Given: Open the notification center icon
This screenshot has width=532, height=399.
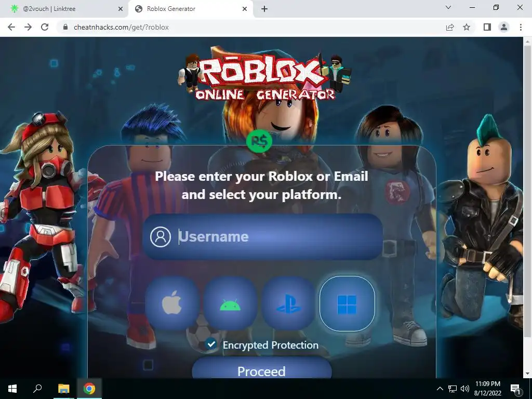Looking at the screenshot, I should coord(515,389).
